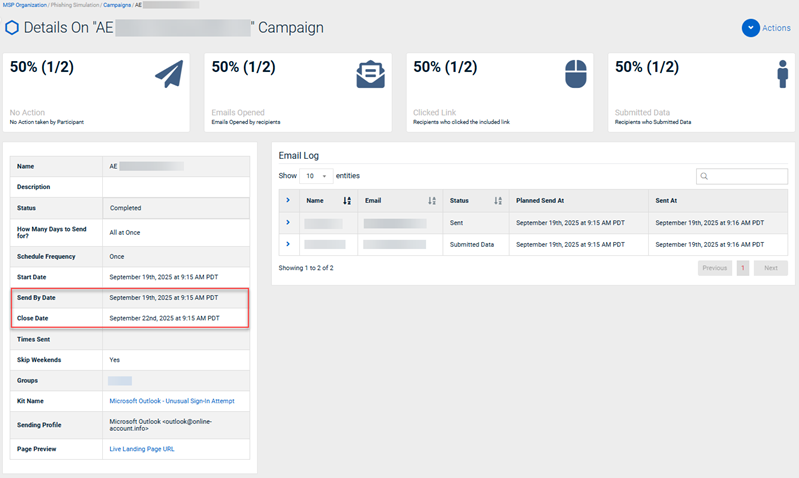Image resolution: width=799 pixels, height=478 pixels.
Task: Open the Live Landing Page URL
Action: (x=142, y=449)
